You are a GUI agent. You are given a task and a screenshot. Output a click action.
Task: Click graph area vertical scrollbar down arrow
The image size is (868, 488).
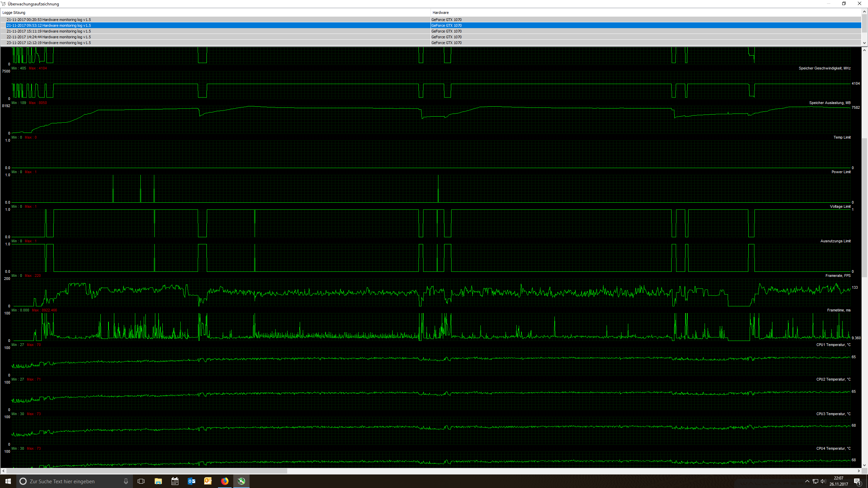(864, 465)
